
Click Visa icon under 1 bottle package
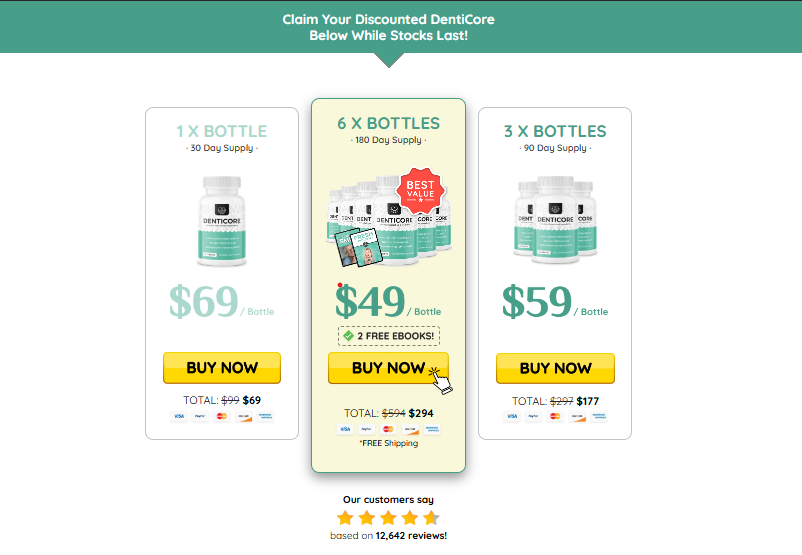coord(179,416)
